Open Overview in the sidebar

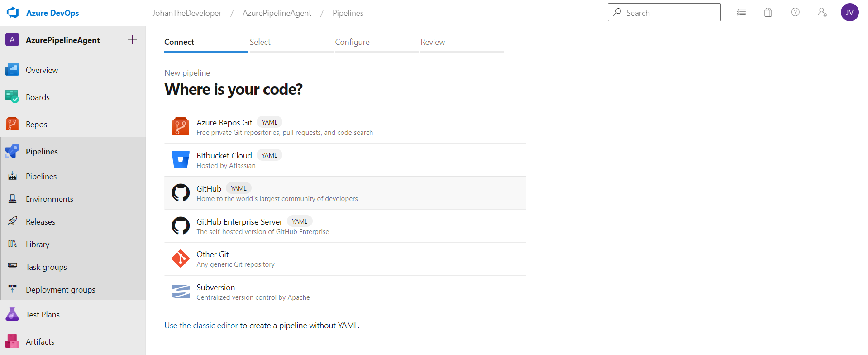(x=73, y=70)
